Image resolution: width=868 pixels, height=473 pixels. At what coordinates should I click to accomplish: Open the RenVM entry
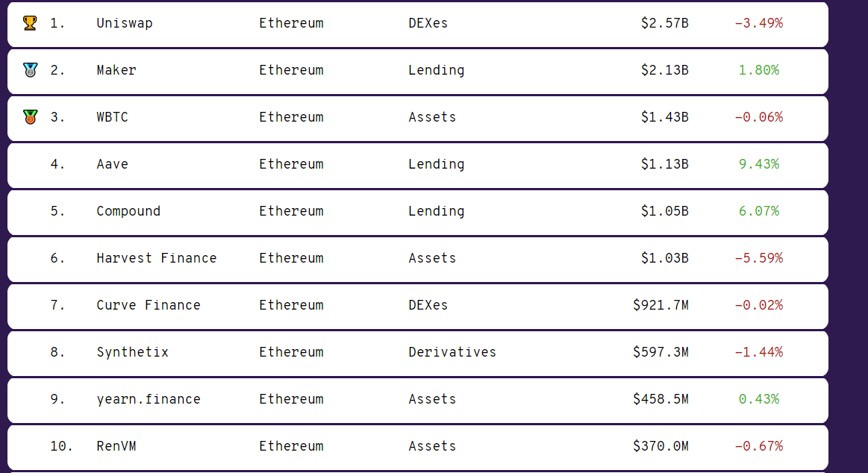click(116, 446)
